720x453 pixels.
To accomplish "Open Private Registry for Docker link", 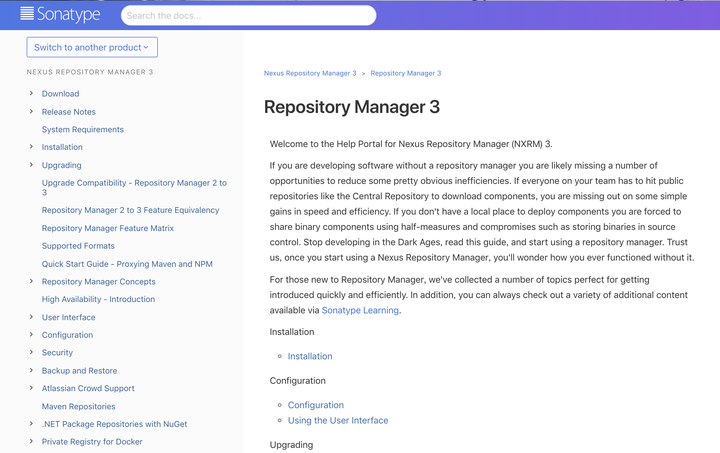I will pyautogui.click(x=92, y=442).
